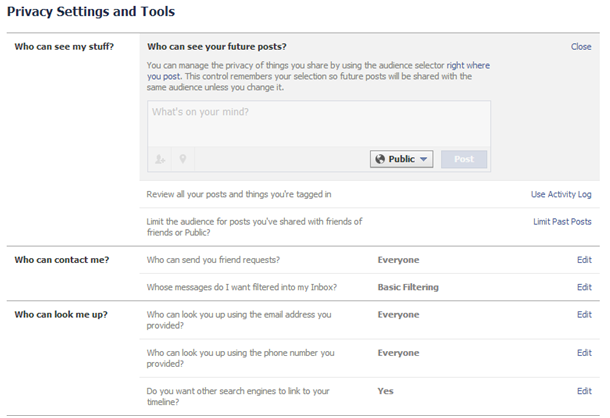Select the Limit Past Posts link
The height and width of the screenshot is (418, 610).
point(562,222)
